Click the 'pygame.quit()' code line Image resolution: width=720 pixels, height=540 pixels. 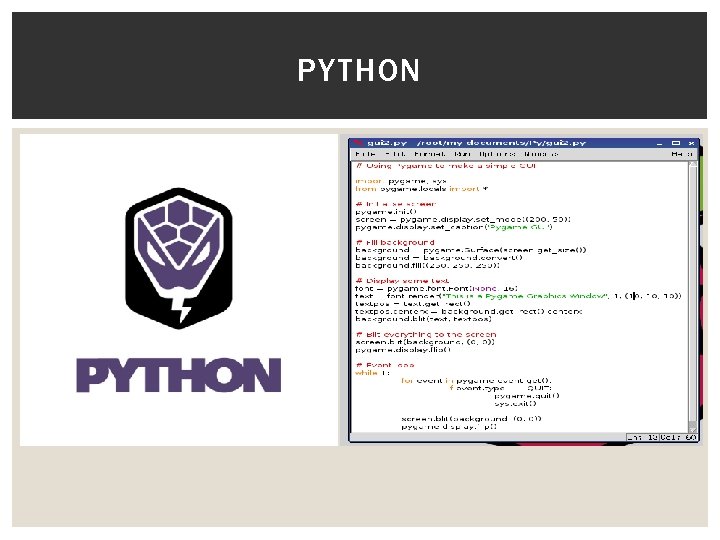pos(527,396)
